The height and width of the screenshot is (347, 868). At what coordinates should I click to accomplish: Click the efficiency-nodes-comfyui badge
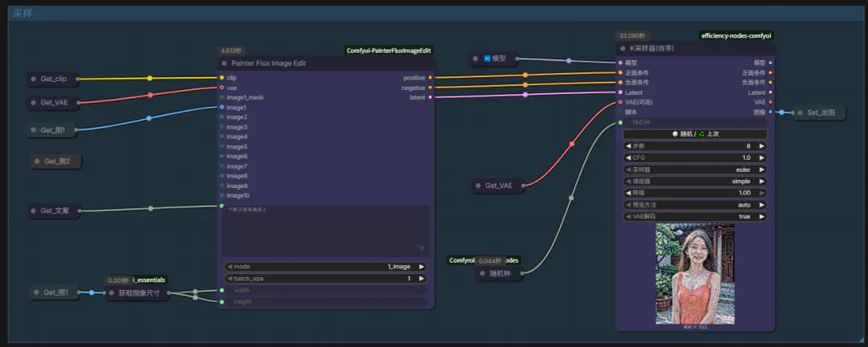[x=736, y=35]
